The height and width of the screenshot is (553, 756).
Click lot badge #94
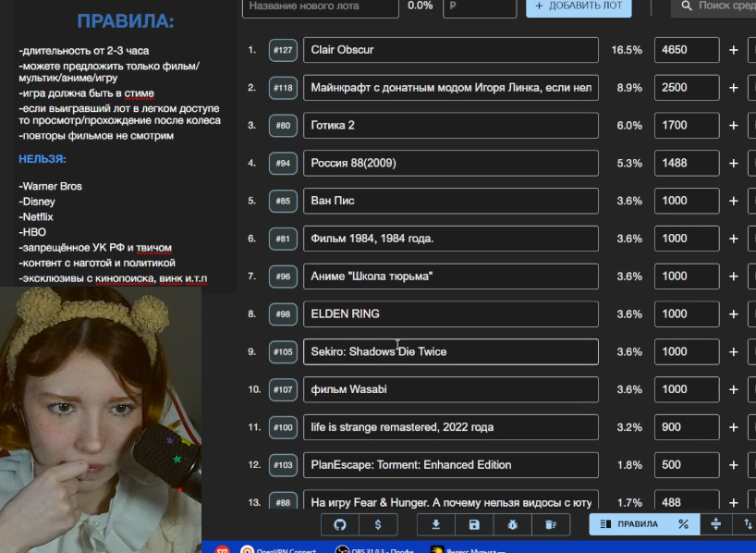coord(283,163)
